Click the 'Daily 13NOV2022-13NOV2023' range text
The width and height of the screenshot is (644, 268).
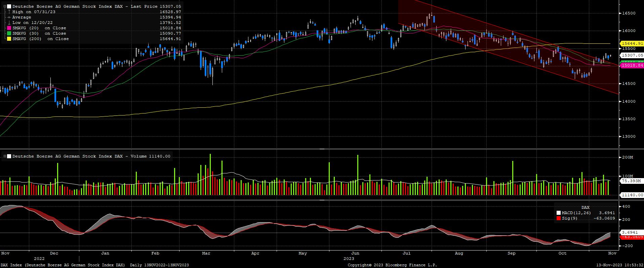159,265
